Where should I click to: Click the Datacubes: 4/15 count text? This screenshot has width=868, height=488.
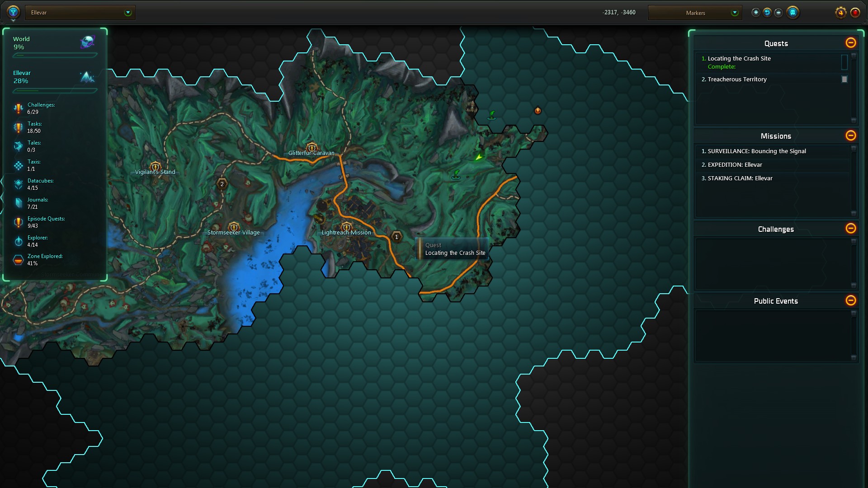(x=40, y=184)
